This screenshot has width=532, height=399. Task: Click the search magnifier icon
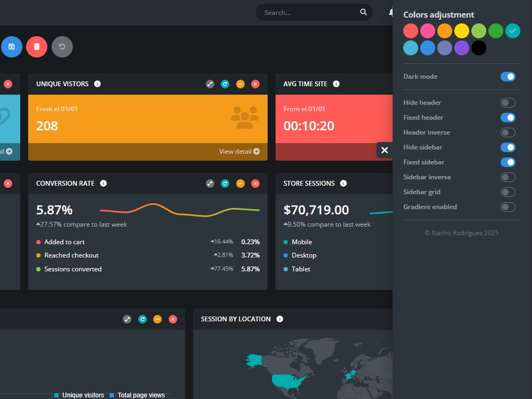tap(363, 12)
